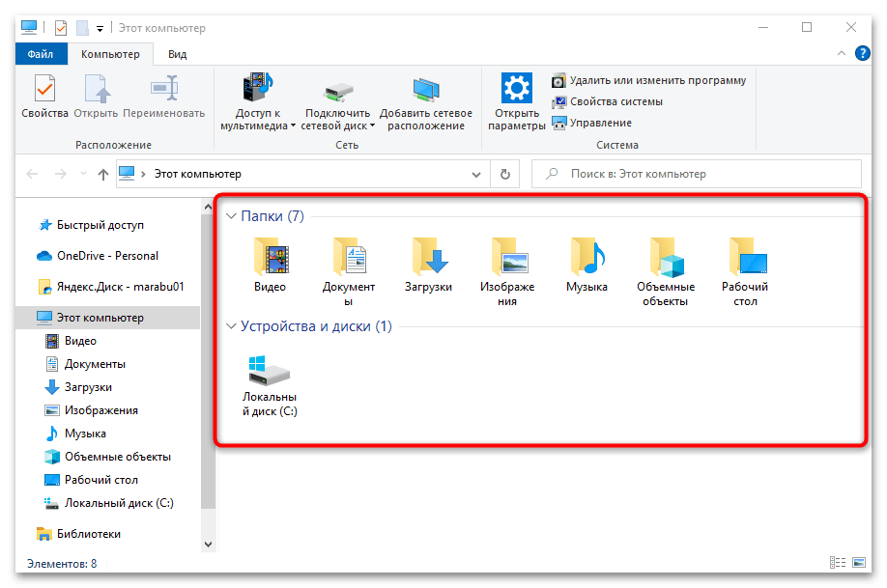Select the Музыка folder in main pane
887x588 pixels.
coord(587,266)
